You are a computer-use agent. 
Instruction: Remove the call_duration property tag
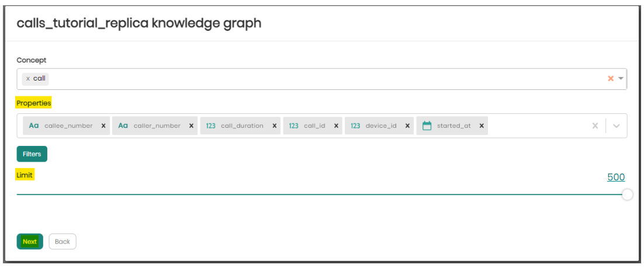[x=274, y=126]
